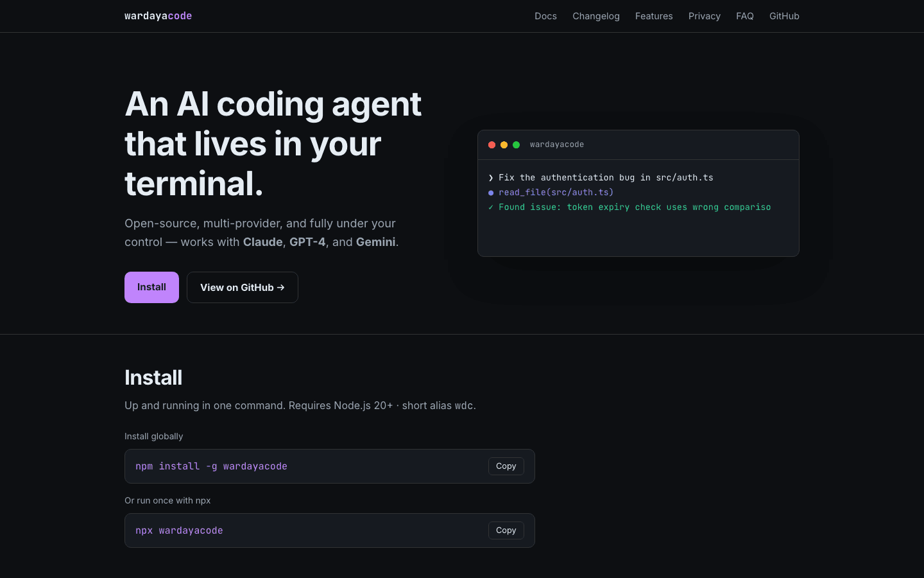Click the wardayacode logo in header
This screenshot has width=924, height=578.
click(x=158, y=16)
